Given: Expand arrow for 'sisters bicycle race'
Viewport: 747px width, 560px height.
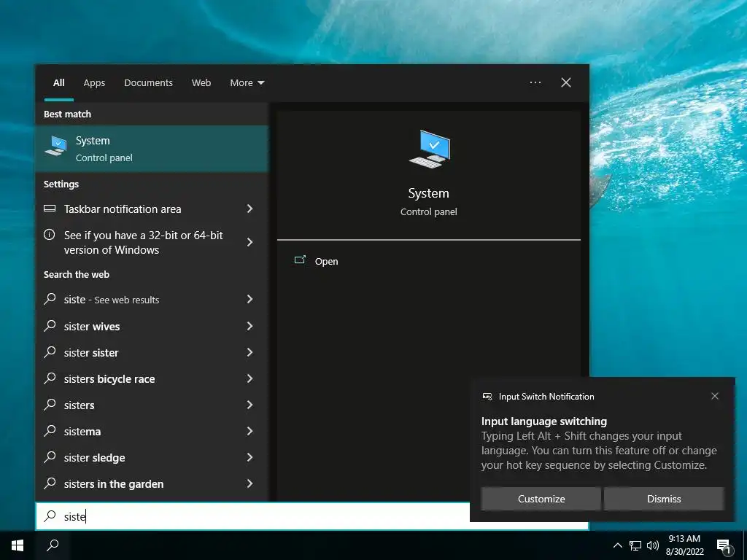Looking at the screenshot, I should 249,378.
